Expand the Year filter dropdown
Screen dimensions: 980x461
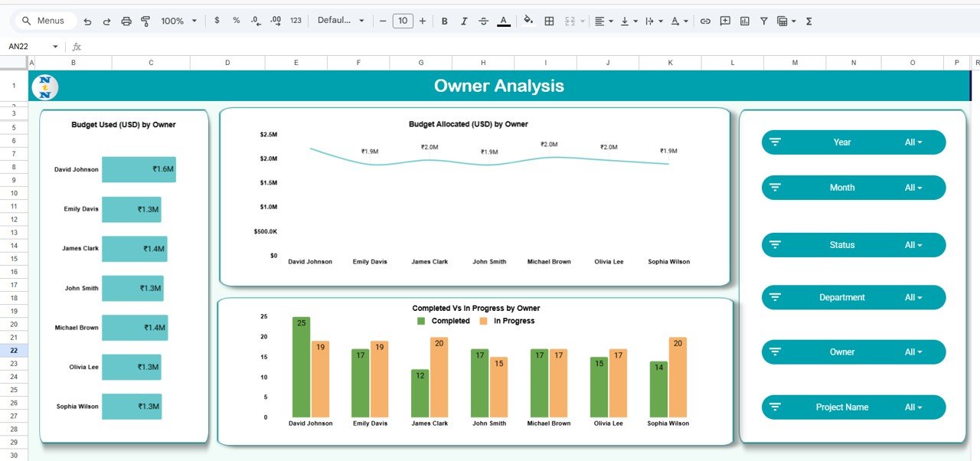913,142
